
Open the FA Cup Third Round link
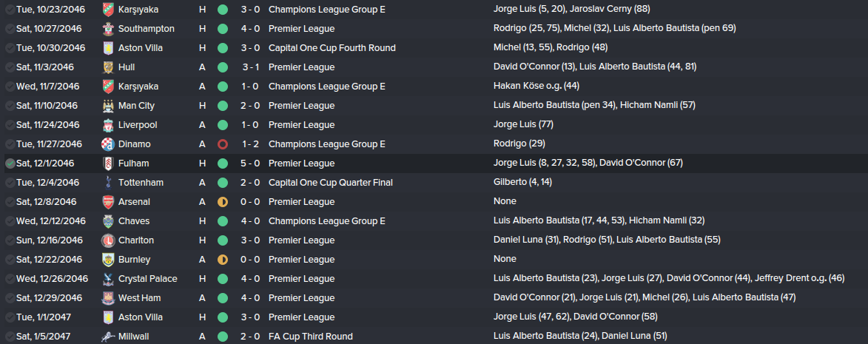point(311,337)
